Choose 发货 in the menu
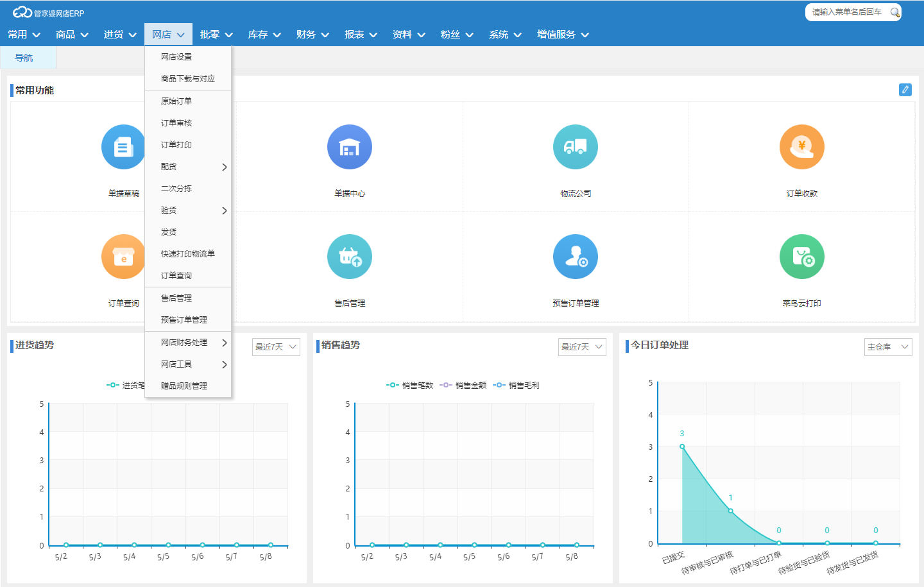 point(188,232)
